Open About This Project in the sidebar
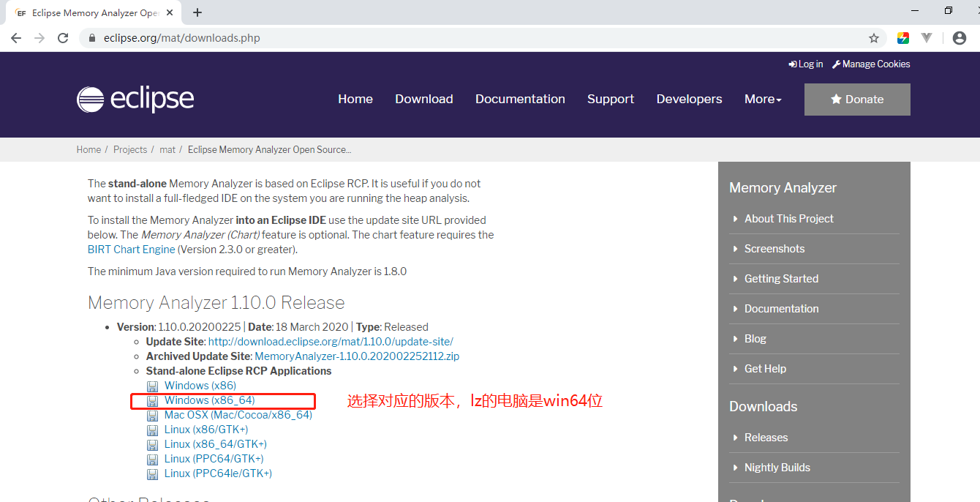 click(788, 219)
